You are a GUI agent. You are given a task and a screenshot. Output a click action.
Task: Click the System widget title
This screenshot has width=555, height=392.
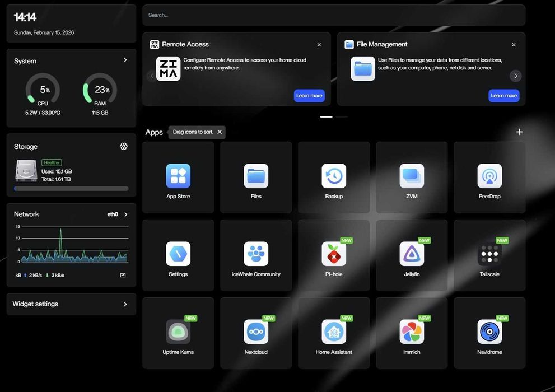(x=25, y=61)
